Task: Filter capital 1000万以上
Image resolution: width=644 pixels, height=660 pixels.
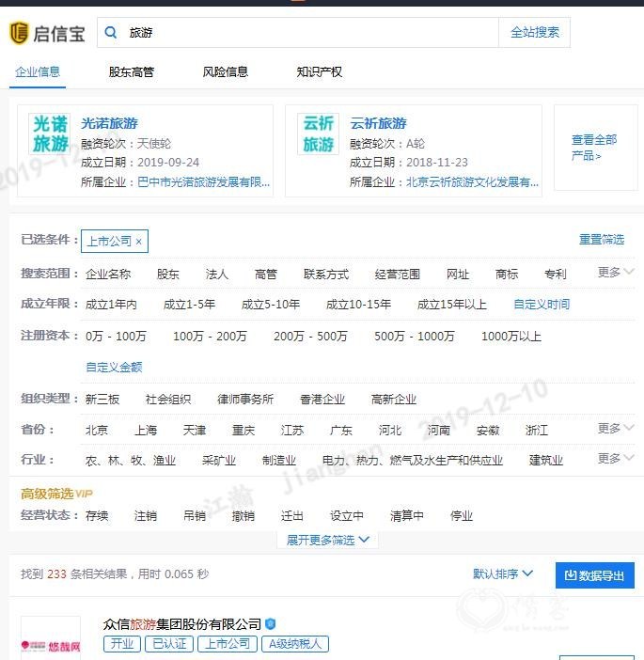Action: click(x=511, y=336)
